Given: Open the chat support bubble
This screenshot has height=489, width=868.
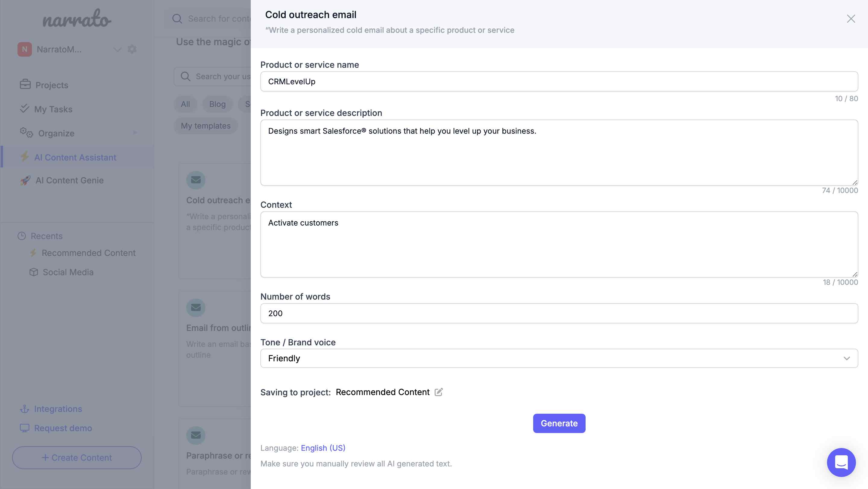Looking at the screenshot, I should pyautogui.click(x=841, y=462).
